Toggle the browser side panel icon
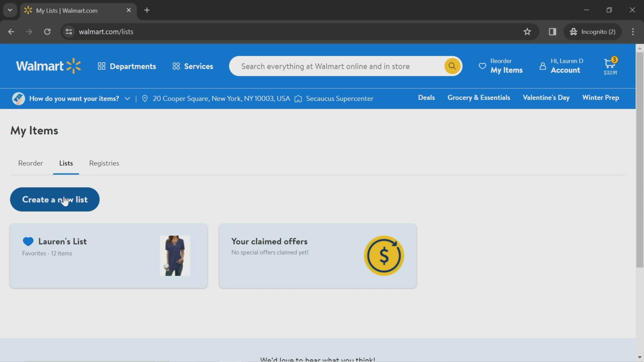644x362 pixels. pos(552,32)
